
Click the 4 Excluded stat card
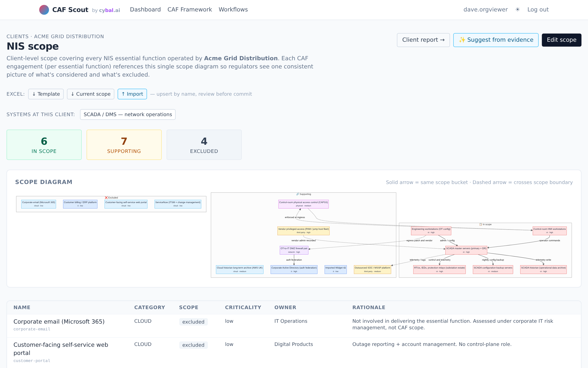click(204, 145)
